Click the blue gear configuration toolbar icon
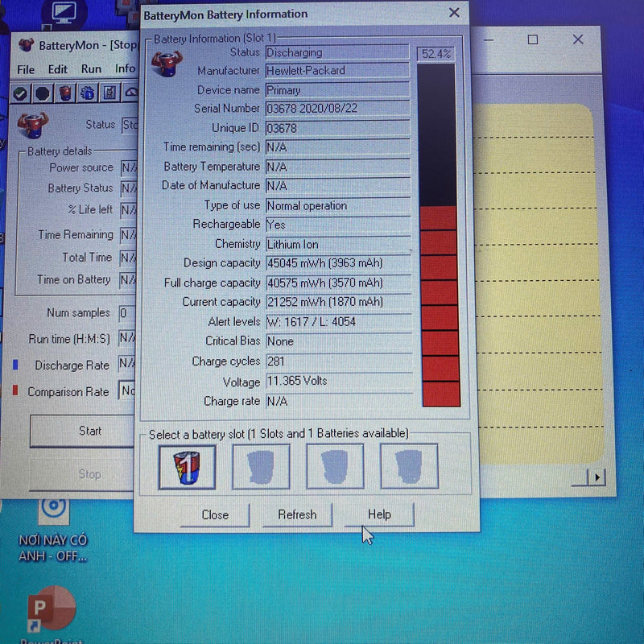This screenshot has width=644, height=644. tap(87, 93)
